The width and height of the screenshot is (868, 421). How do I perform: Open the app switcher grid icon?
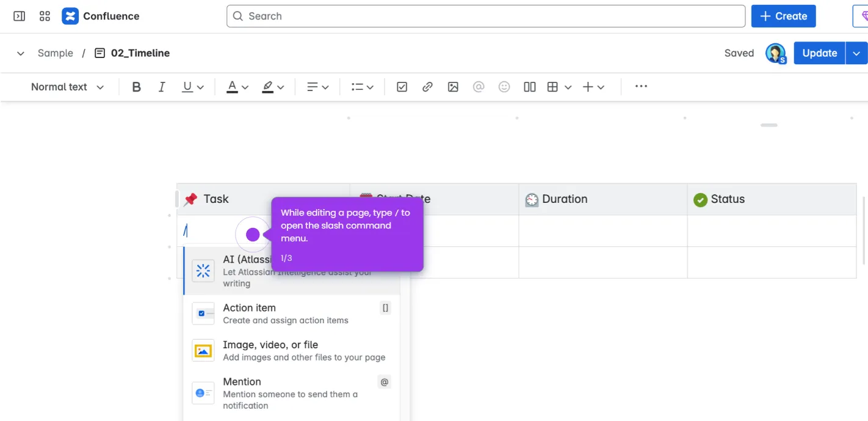click(45, 16)
